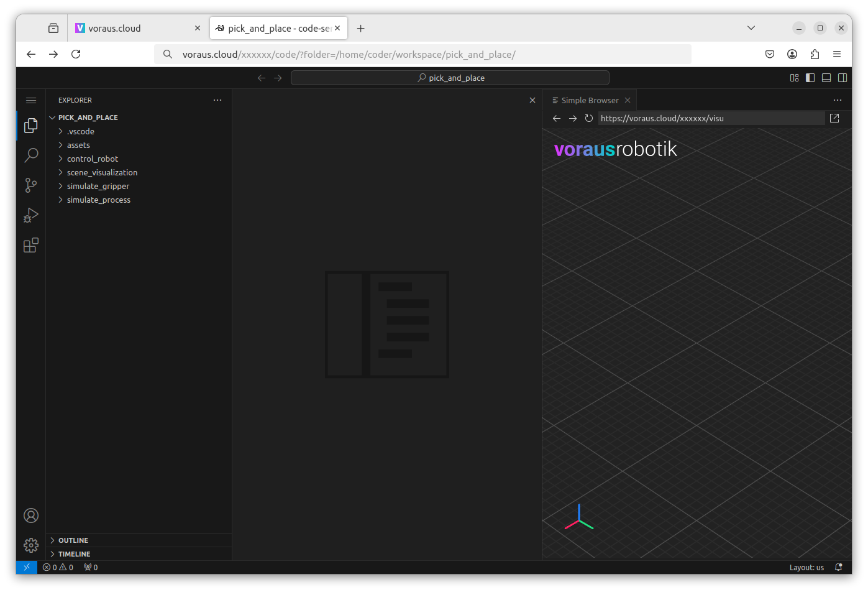Open Simple Browser page in external browser
The image size is (868, 592).
pos(834,118)
